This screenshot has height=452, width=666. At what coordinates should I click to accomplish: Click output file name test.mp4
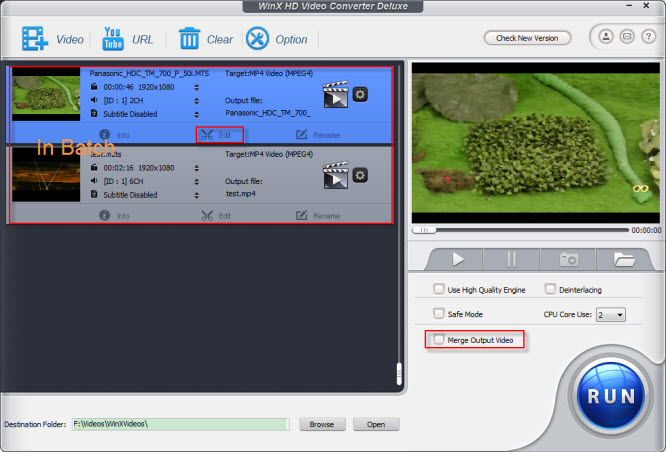(x=240, y=194)
